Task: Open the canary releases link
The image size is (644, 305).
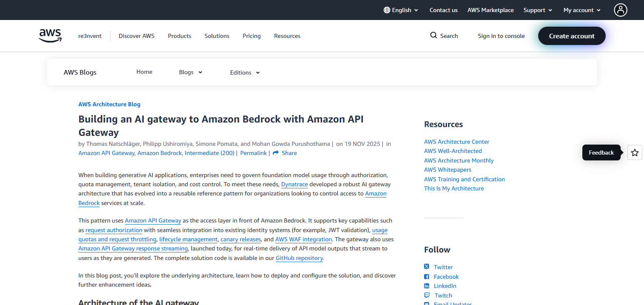Action: point(241,239)
